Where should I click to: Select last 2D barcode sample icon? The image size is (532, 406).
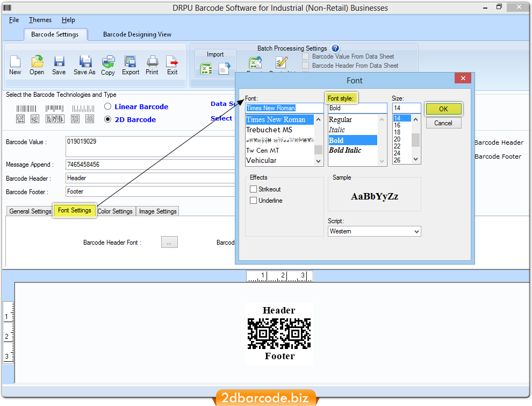tap(90, 119)
